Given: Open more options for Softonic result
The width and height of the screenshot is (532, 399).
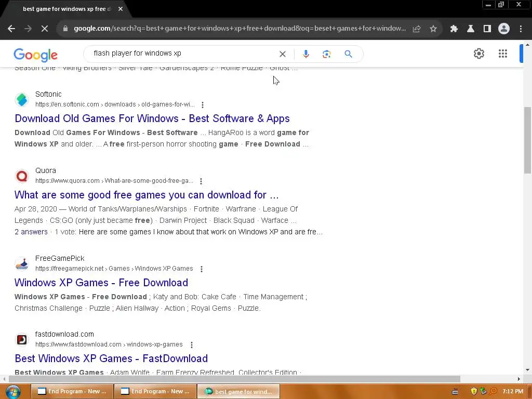Looking at the screenshot, I should point(203,105).
